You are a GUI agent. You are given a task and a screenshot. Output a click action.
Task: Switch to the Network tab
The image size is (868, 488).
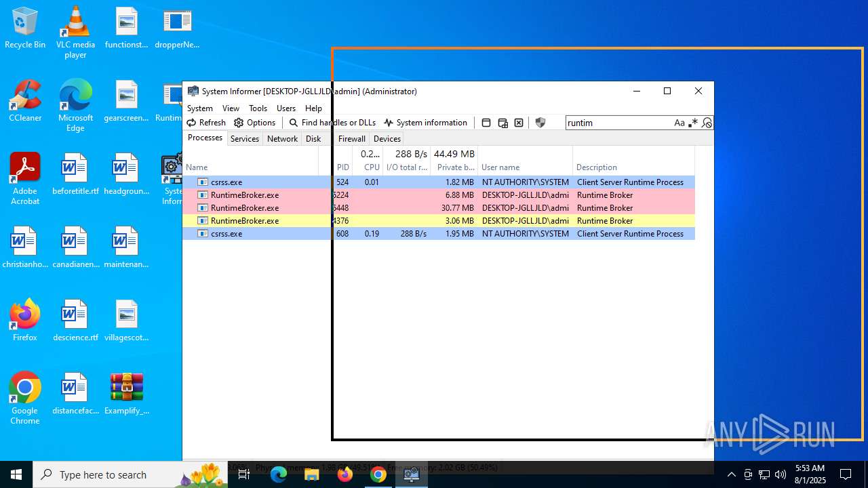[282, 139]
